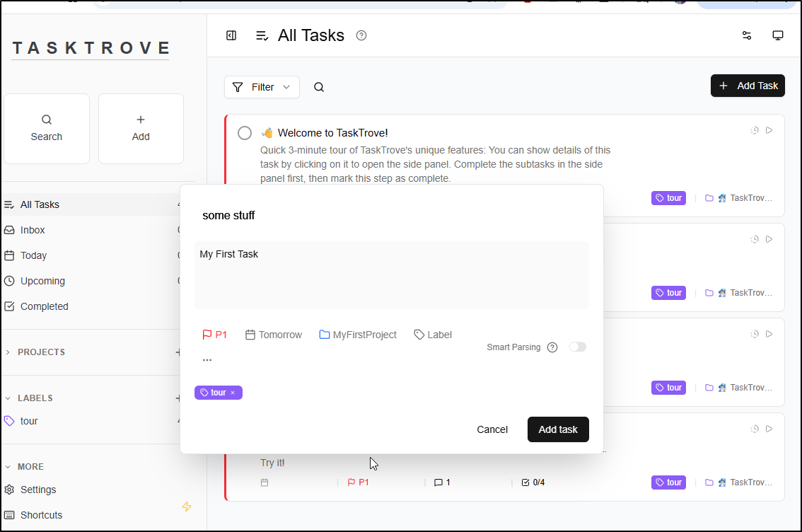Open the 'Welcome to TaskTrove!' task title
This screenshot has width=802, height=532.
332,133
